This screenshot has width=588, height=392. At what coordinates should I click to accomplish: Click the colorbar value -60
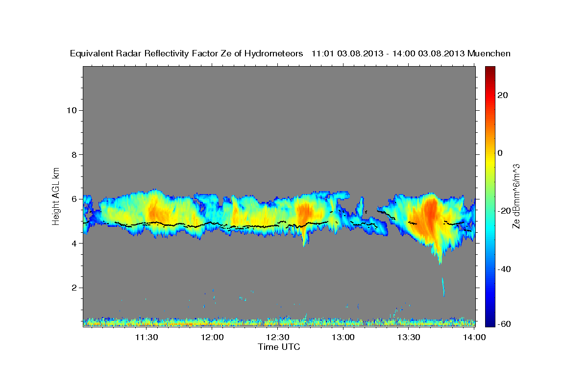click(x=504, y=324)
